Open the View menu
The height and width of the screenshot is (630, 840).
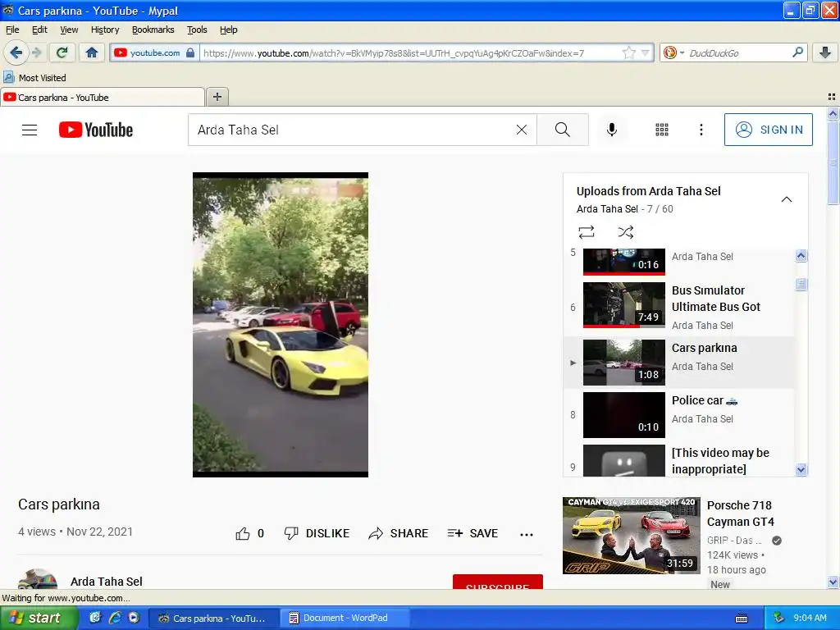pos(69,30)
